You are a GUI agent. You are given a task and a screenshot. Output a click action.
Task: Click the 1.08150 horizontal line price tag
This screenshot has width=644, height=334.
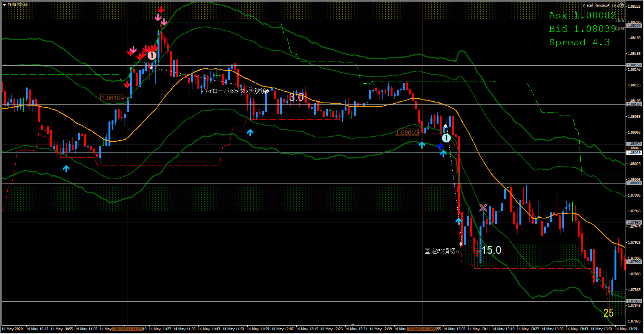click(x=634, y=65)
